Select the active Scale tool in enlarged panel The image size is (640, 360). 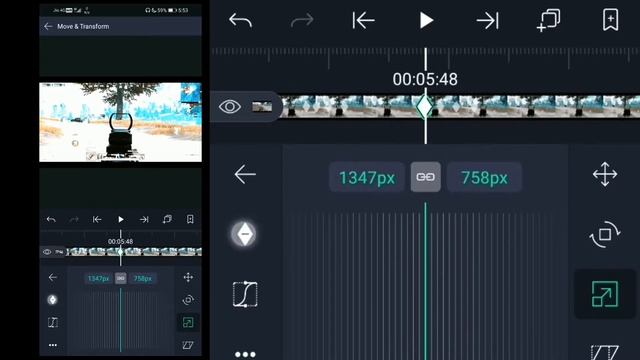pyautogui.click(x=605, y=294)
